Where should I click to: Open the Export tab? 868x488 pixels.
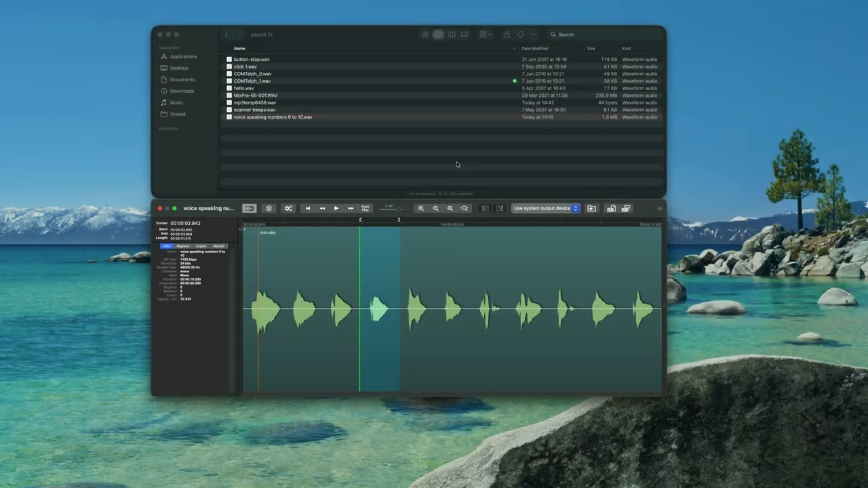tap(200, 246)
